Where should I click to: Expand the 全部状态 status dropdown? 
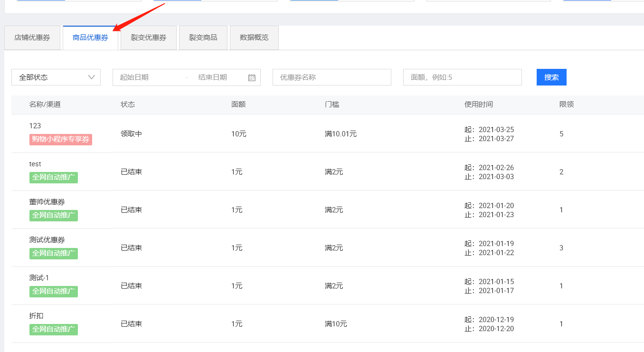click(x=56, y=77)
